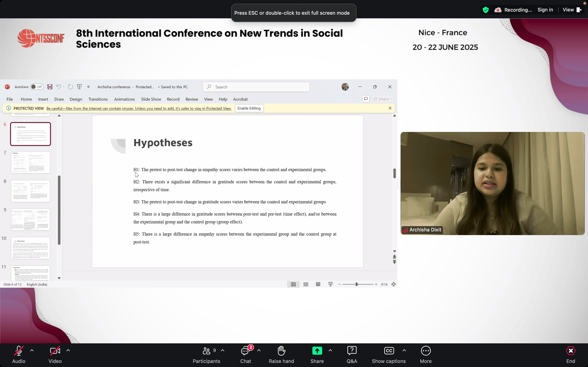
Task: Turn on Show captions
Action: (x=389, y=354)
